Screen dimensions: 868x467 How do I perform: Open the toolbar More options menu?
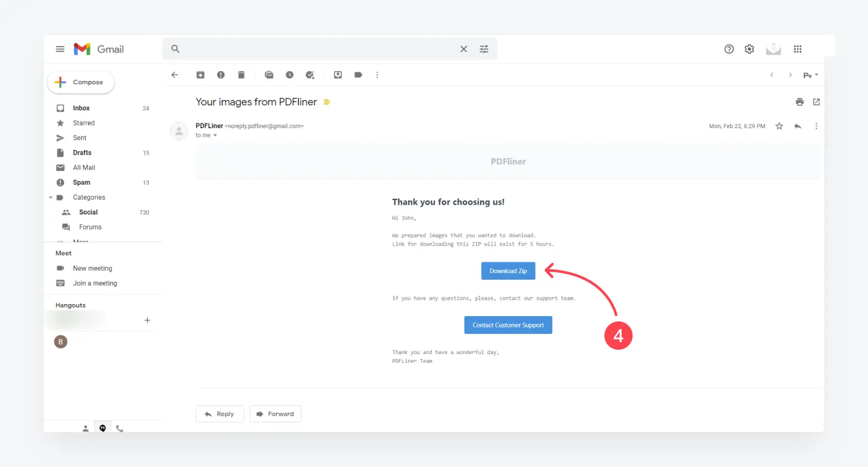pyautogui.click(x=377, y=75)
